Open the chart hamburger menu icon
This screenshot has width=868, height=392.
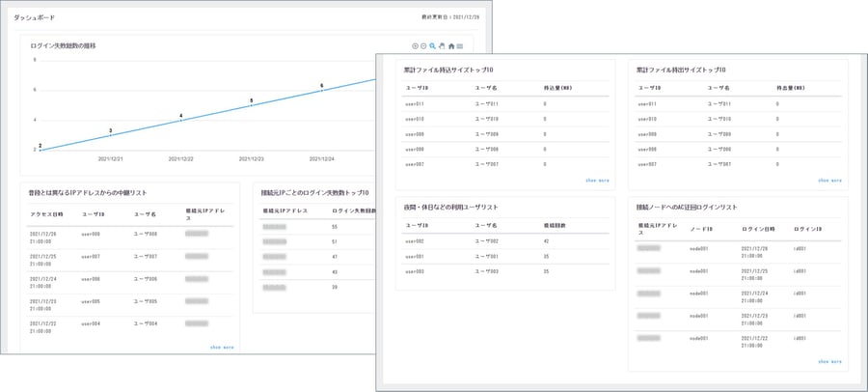pyautogui.click(x=460, y=46)
